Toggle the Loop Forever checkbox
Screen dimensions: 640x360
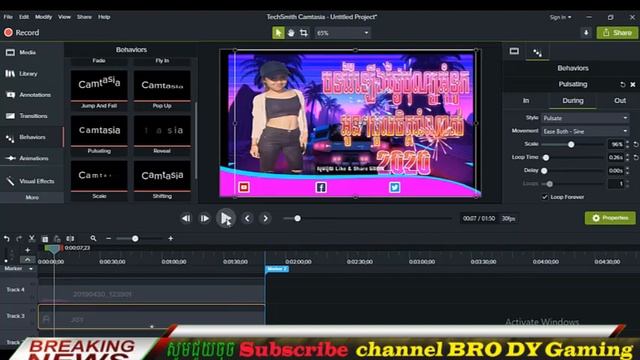point(545,197)
